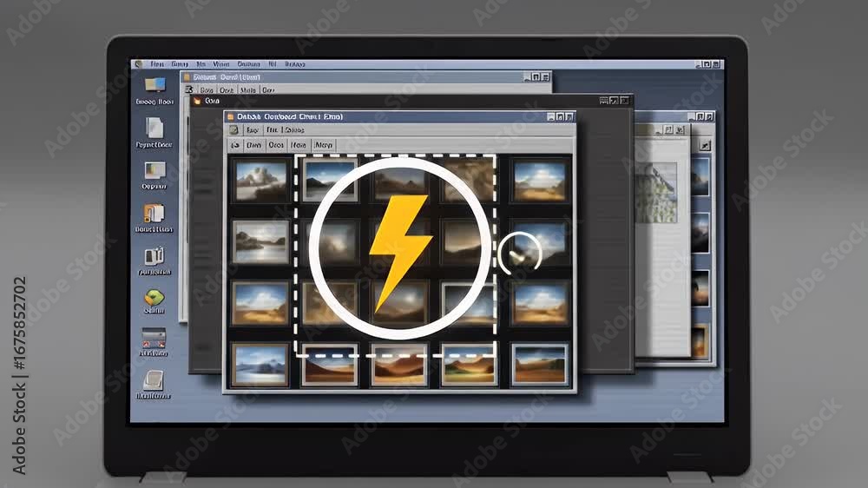Click the square icon in front window's upper toolbar
Viewport: 868px width, 488px height.
pyautogui.click(x=233, y=129)
